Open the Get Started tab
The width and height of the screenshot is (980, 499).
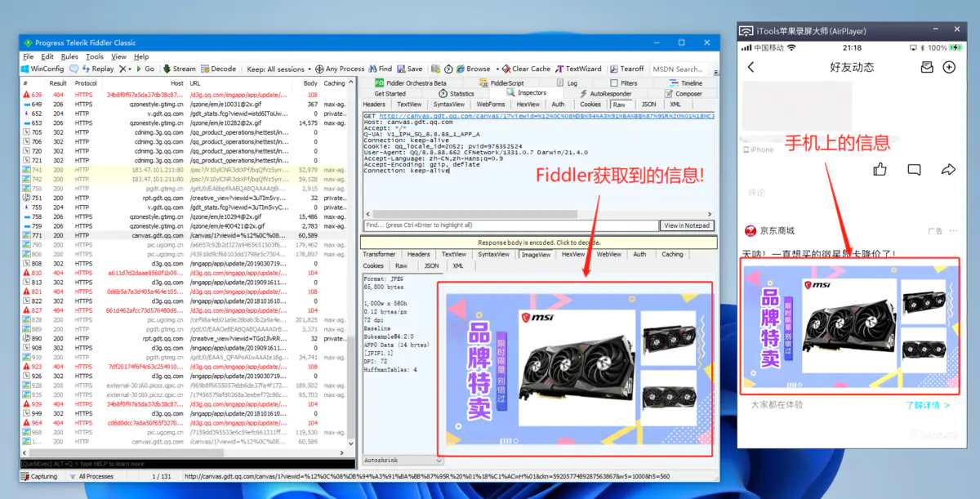pos(390,94)
